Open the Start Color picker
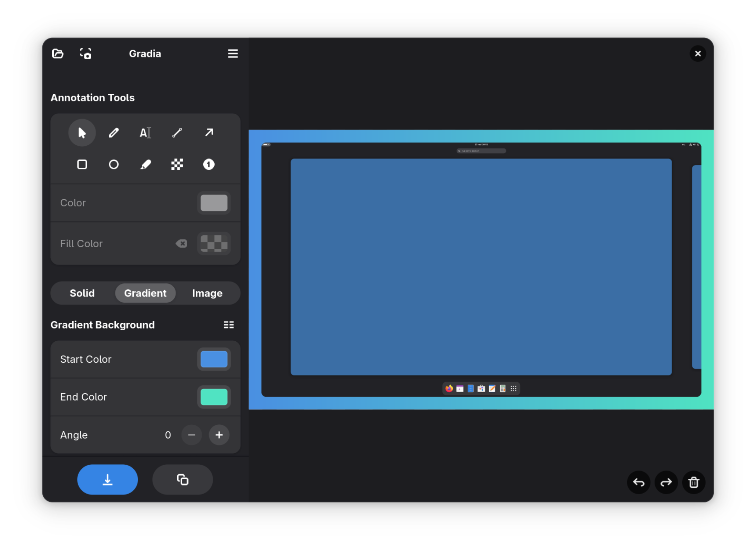Image resolution: width=756 pixels, height=549 pixels. click(214, 359)
